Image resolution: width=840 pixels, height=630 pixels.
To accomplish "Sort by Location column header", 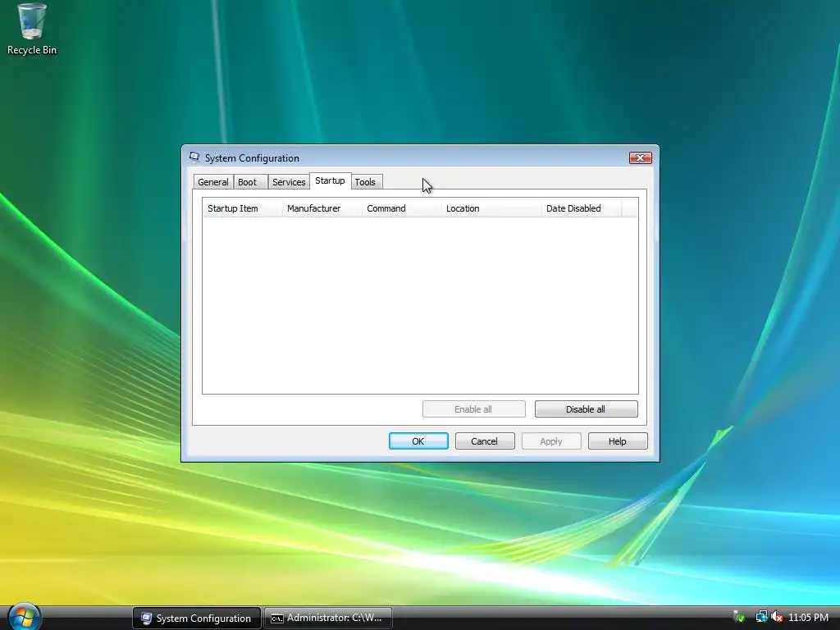I will click(x=492, y=208).
